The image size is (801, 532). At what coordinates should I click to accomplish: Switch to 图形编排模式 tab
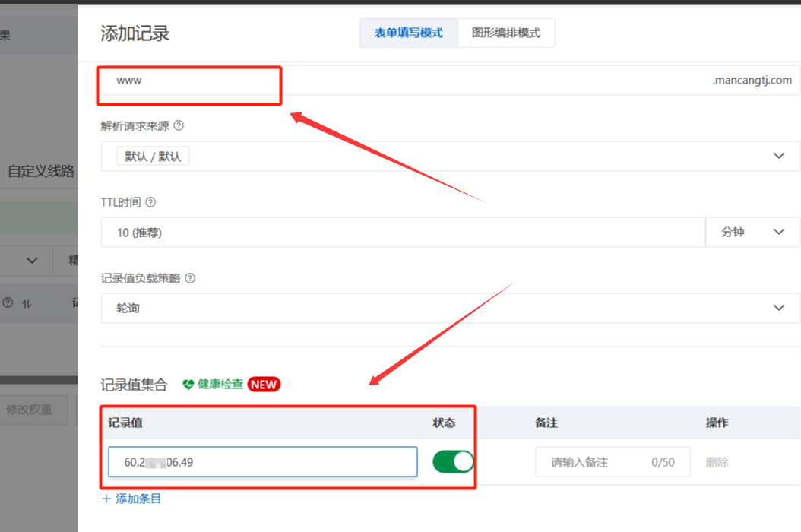tap(506, 33)
